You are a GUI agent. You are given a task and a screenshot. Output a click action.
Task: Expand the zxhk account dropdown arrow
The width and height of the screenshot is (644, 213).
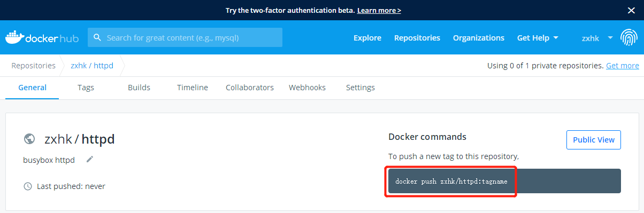click(610, 38)
